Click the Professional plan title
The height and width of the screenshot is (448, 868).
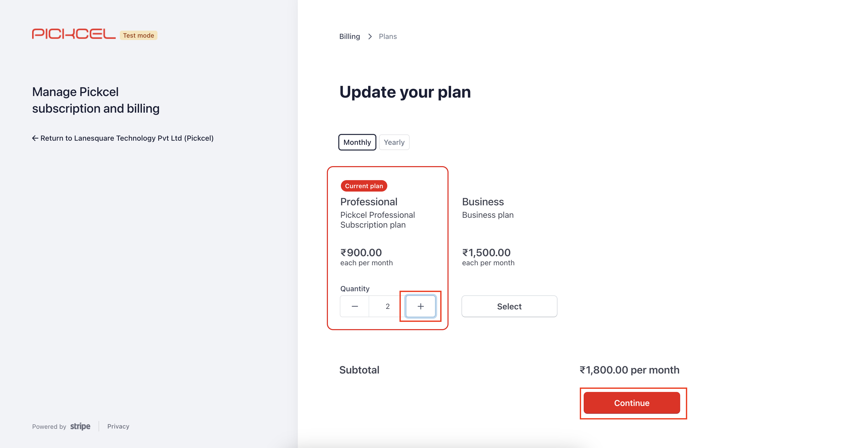[x=369, y=202]
